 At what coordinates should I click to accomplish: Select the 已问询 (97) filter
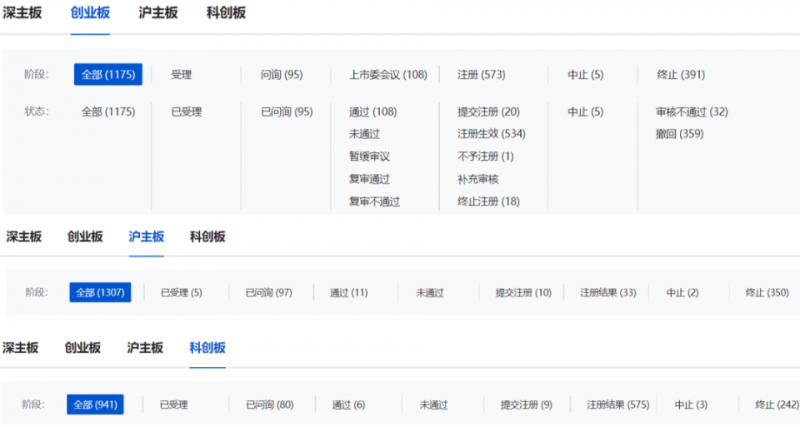[x=268, y=293]
